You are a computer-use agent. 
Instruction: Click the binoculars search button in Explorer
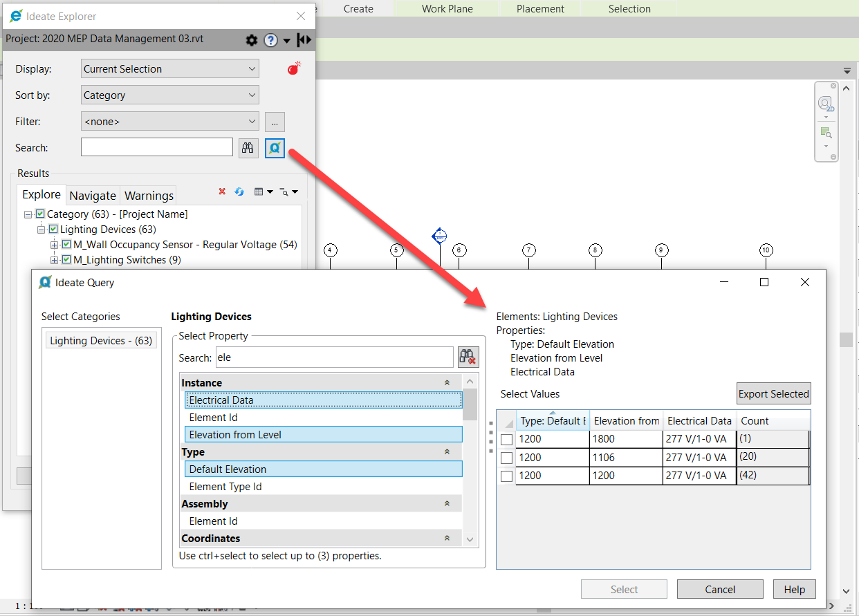click(x=248, y=148)
